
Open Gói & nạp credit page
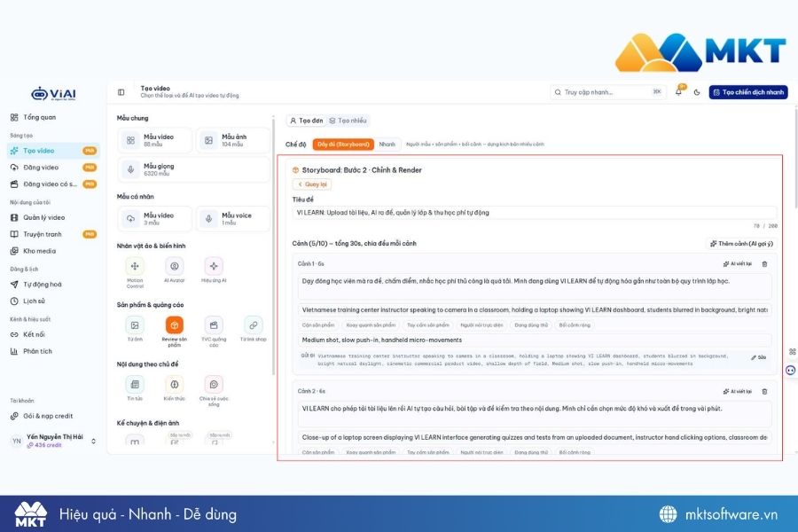coord(48,416)
